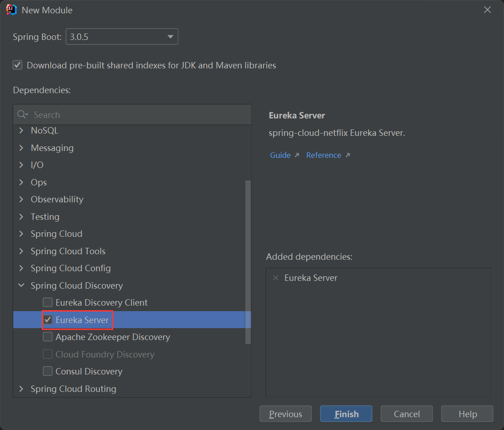Toggle download pre-built shared indexes checkbox

tap(17, 65)
